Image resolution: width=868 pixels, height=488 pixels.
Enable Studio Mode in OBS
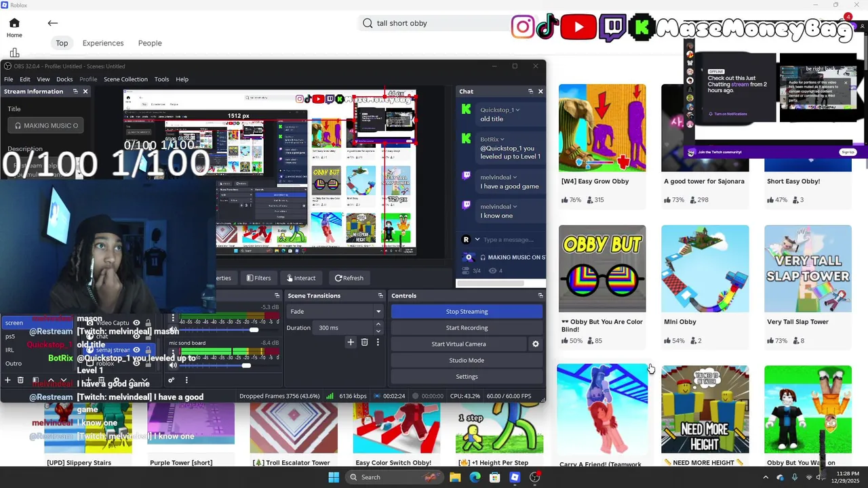click(x=467, y=361)
